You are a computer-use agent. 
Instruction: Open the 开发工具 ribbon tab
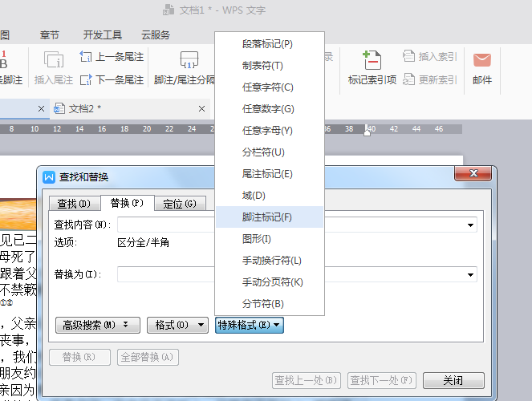click(x=103, y=35)
